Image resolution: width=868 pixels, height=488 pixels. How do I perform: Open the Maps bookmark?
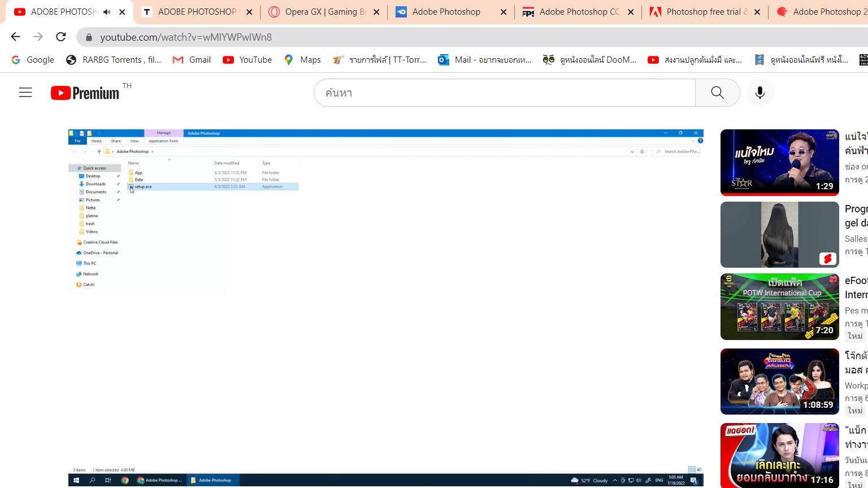tap(302, 60)
